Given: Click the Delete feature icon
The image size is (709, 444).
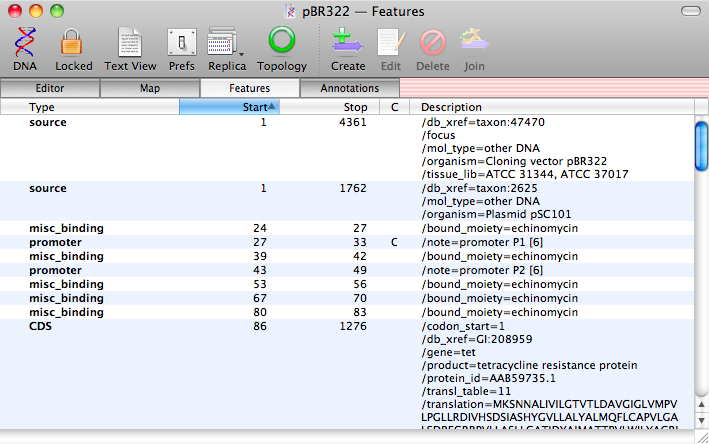Looking at the screenshot, I should tap(433, 43).
